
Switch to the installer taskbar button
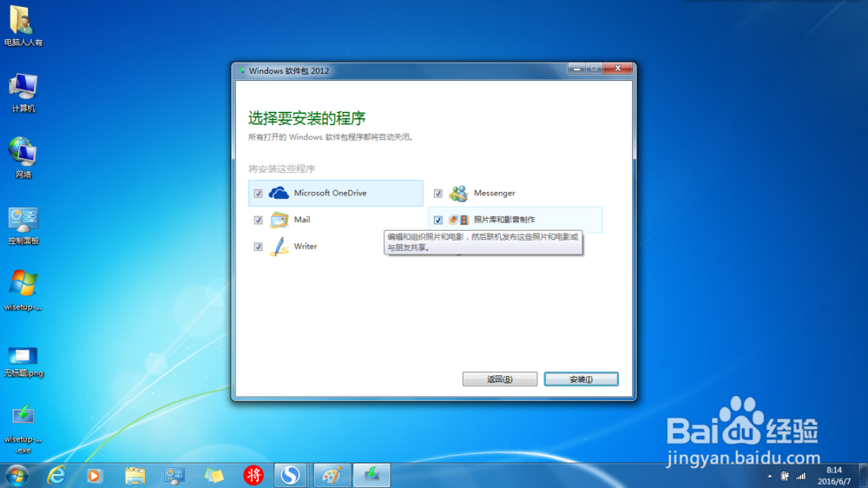(372, 475)
